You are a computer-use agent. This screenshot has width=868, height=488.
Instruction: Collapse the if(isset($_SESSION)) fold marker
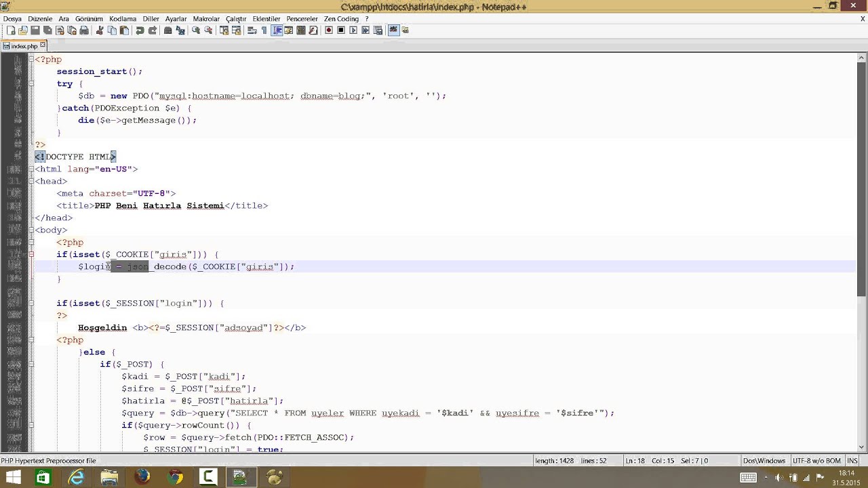coord(31,304)
